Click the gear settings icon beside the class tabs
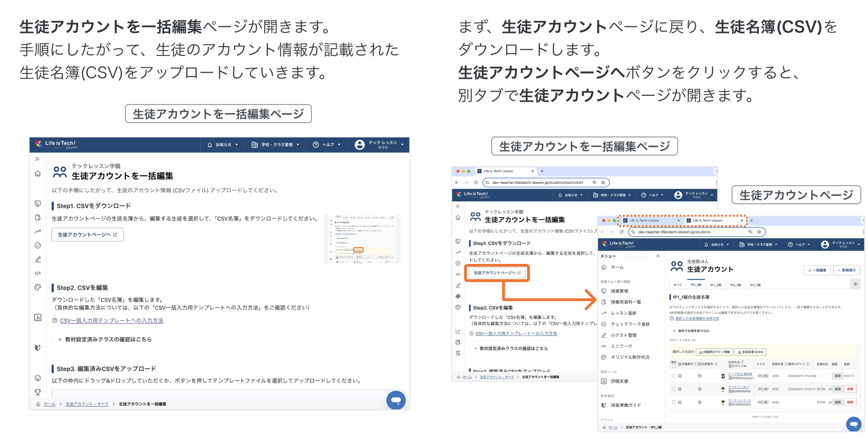 [855, 284]
